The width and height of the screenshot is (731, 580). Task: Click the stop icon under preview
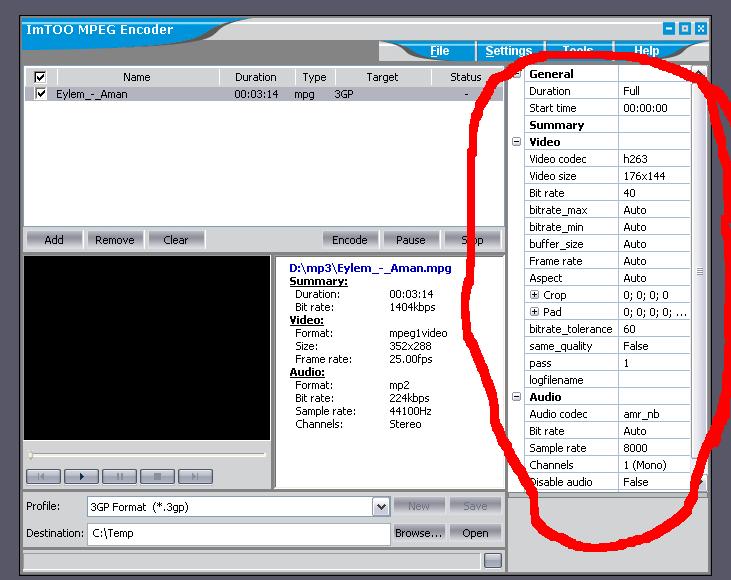pos(158,476)
